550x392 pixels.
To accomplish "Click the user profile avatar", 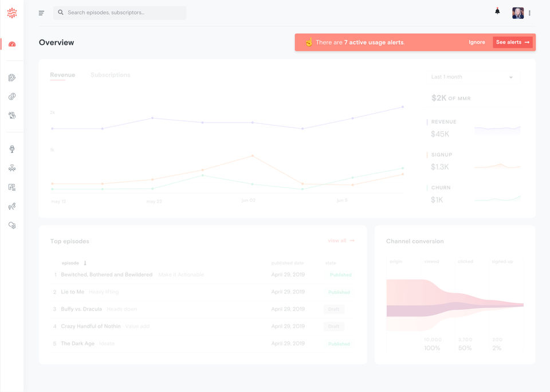I will pos(518,13).
